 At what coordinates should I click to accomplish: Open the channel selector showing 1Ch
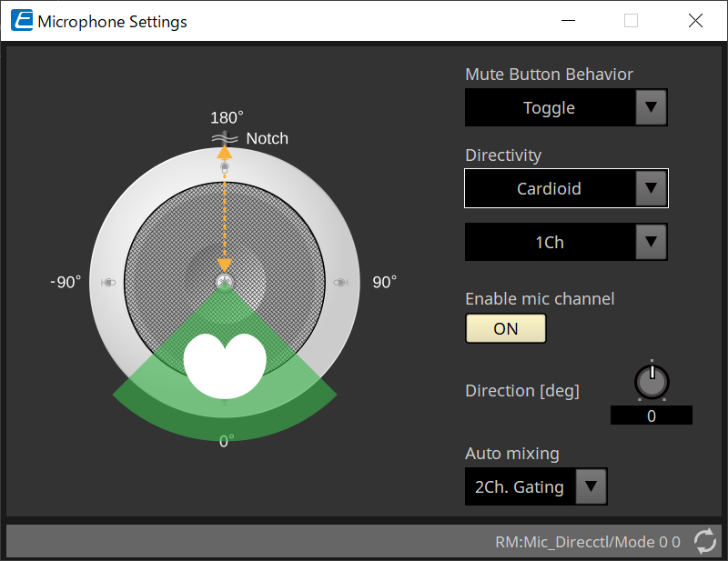(565, 242)
